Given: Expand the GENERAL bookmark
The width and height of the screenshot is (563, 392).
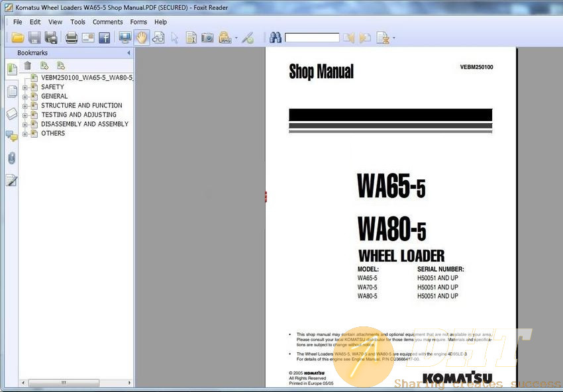Looking at the screenshot, I should (x=25, y=97).
